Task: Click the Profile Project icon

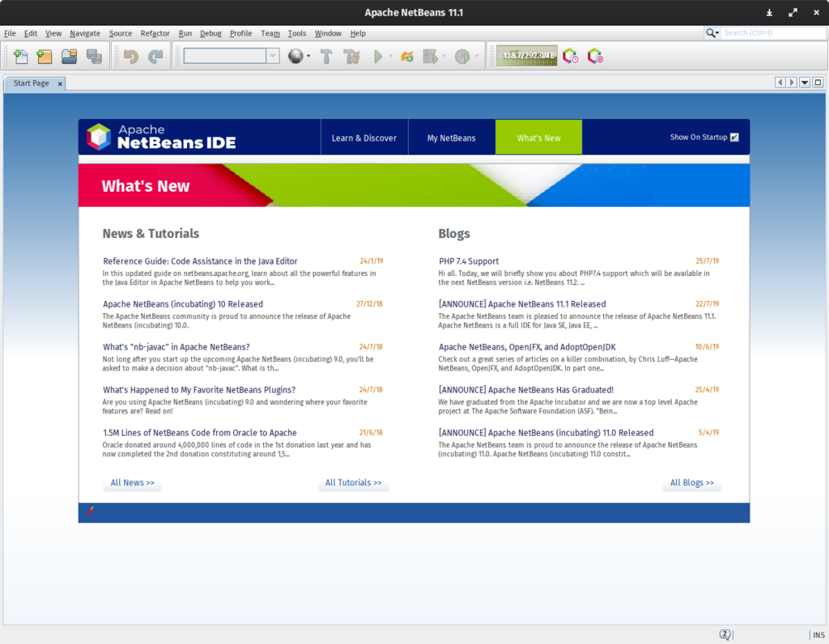Action: pos(462,56)
